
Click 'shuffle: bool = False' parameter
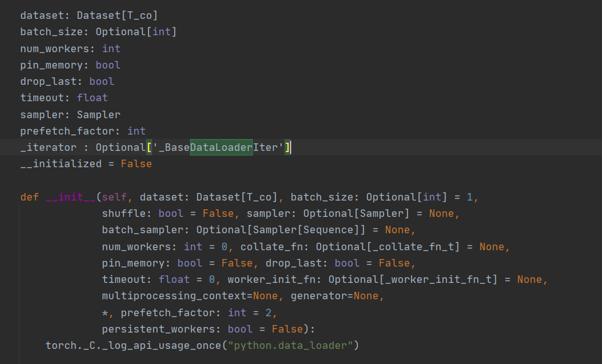[168, 213]
